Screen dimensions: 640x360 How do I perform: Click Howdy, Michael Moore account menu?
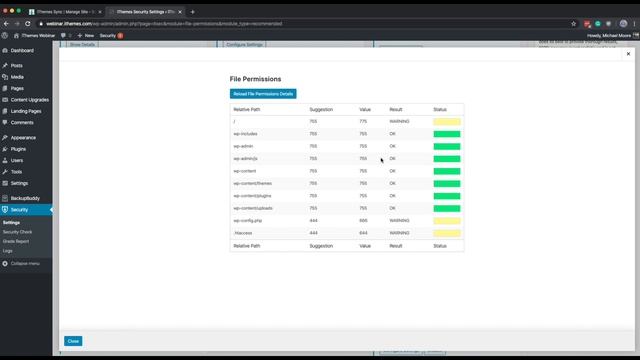pos(612,36)
